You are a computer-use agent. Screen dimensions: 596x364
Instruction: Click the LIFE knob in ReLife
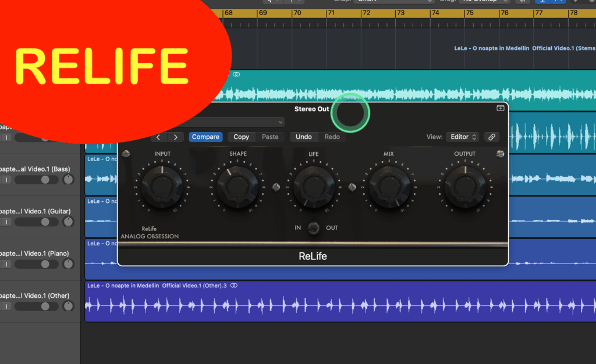click(314, 187)
